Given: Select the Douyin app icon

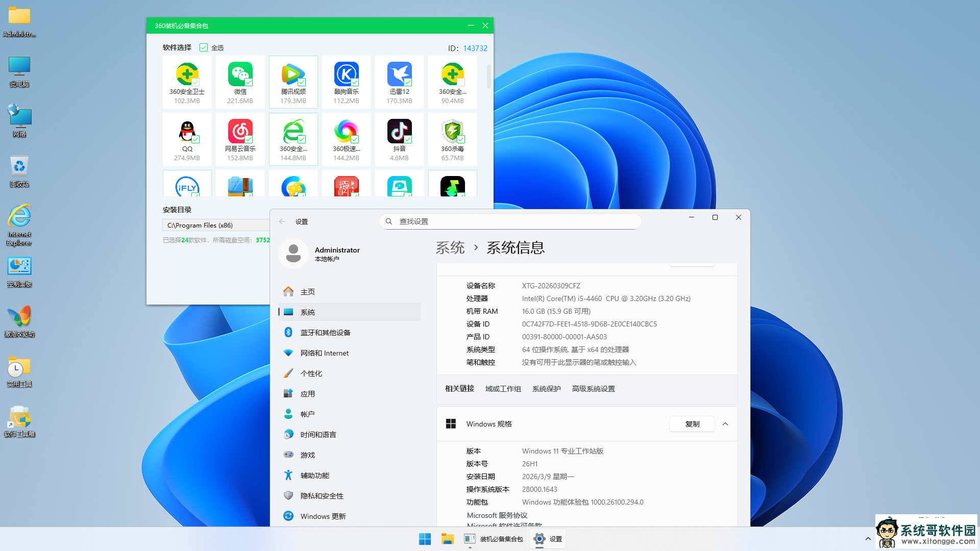Looking at the screenshot, I should 399,132.
